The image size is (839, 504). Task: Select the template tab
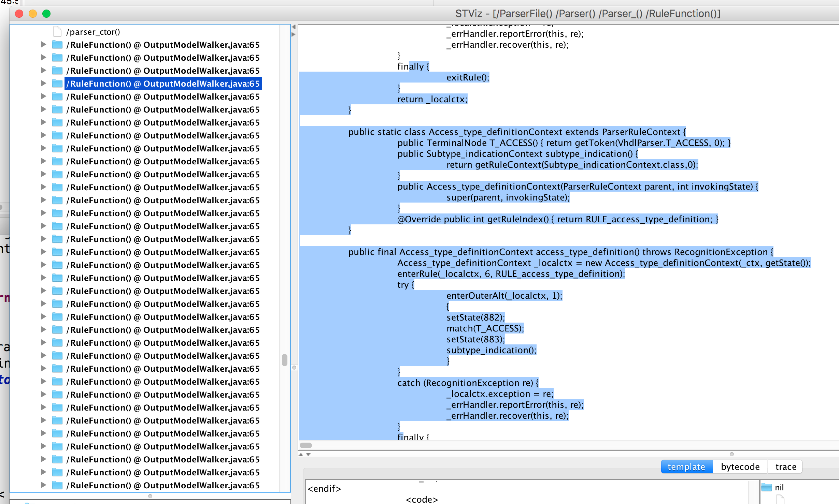(x=686, y=466)
